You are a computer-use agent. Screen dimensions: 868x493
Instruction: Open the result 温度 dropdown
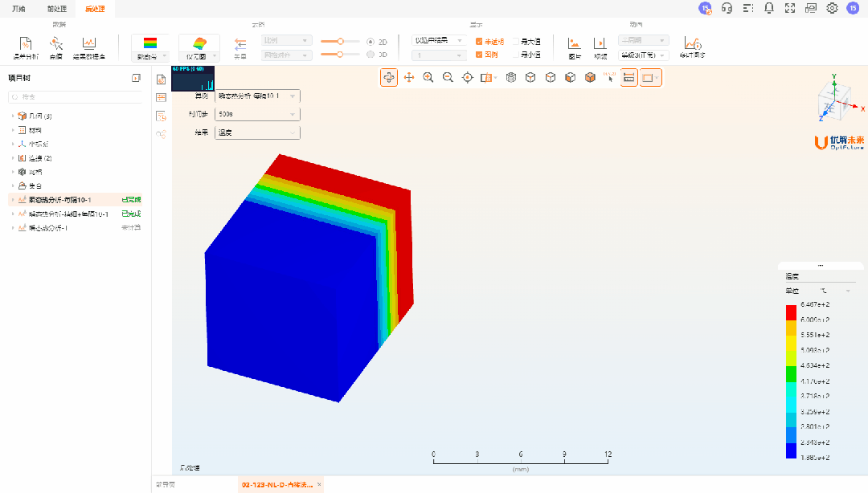257,132
